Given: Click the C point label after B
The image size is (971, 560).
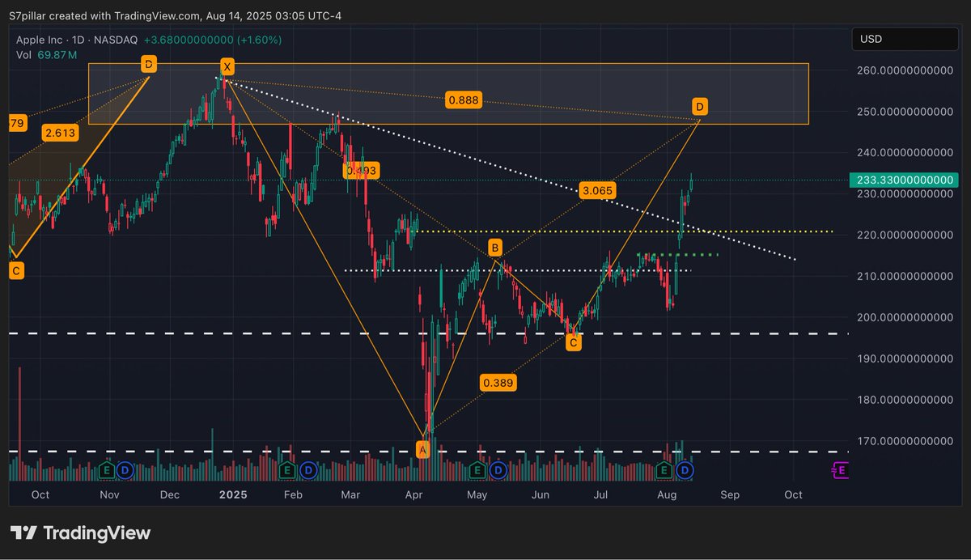Looking at the screenshot, I should [x=574, y=343].
